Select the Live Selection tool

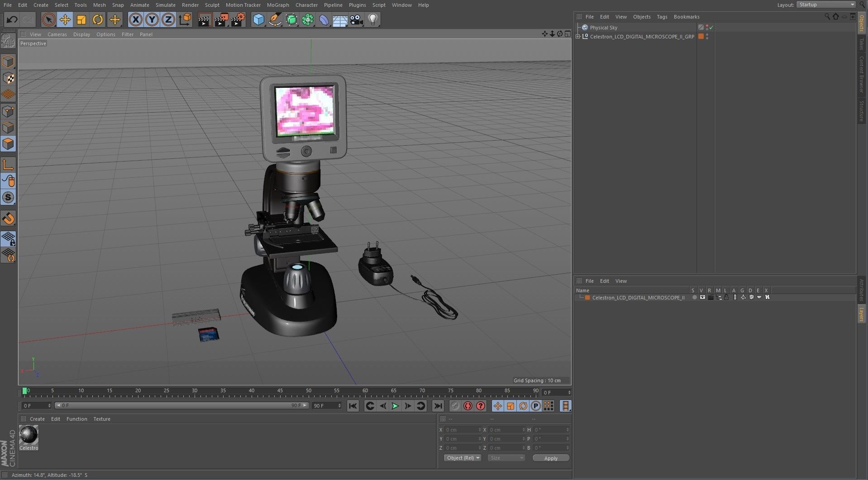click(48, 19)
